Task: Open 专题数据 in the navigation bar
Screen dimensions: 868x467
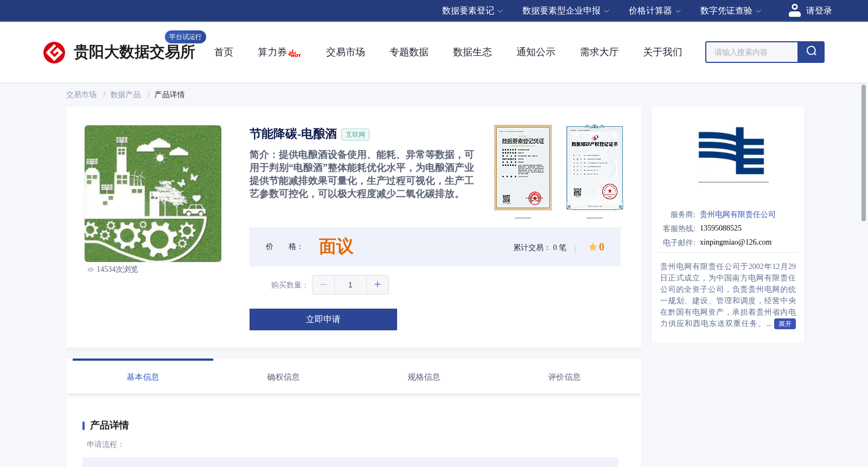Action: click(409, 52)
